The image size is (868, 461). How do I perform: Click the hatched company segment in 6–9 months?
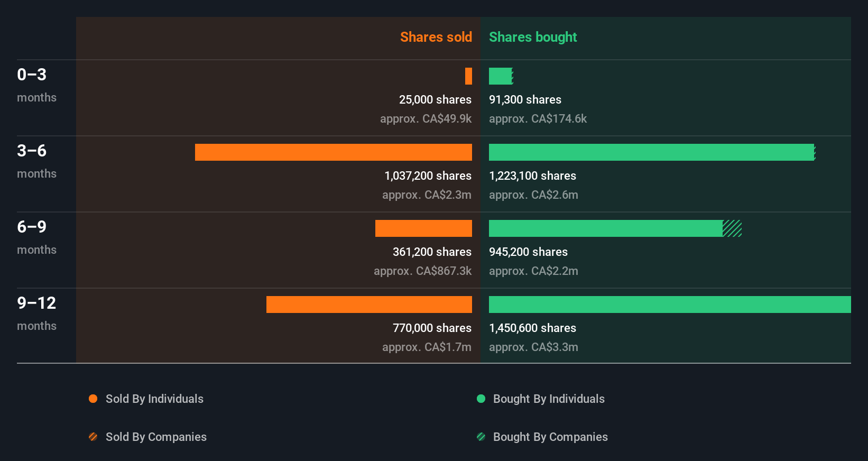click(x=732, y=228)
